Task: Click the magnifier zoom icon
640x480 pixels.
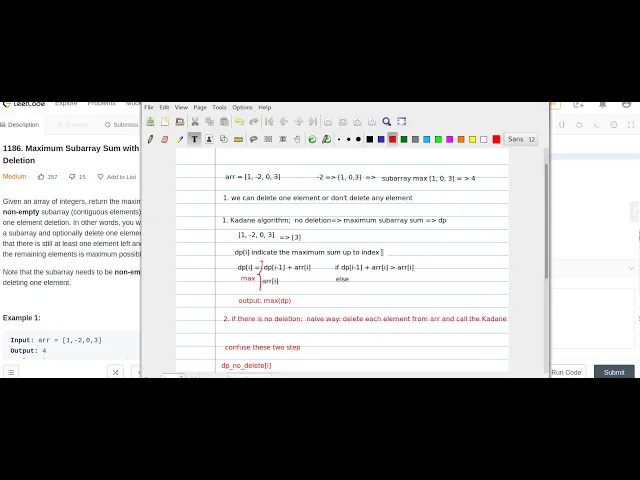Action: [x=387, y=122]
